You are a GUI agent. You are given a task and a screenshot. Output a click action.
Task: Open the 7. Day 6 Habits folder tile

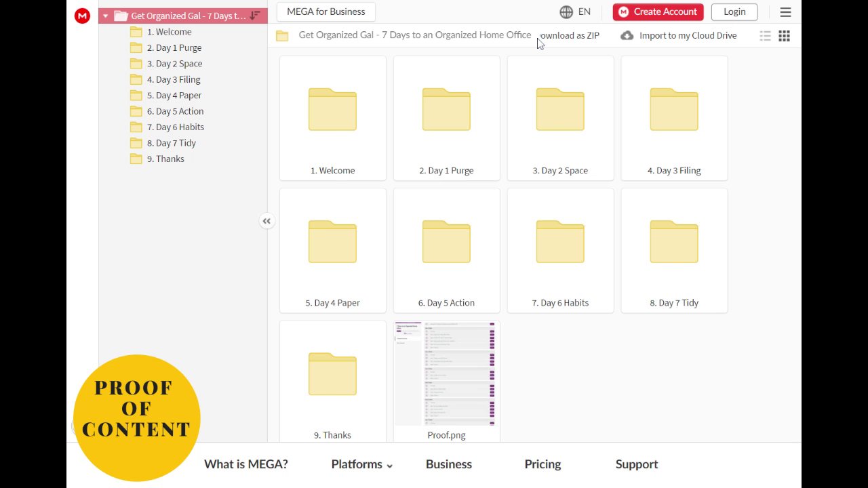point(560,250)
